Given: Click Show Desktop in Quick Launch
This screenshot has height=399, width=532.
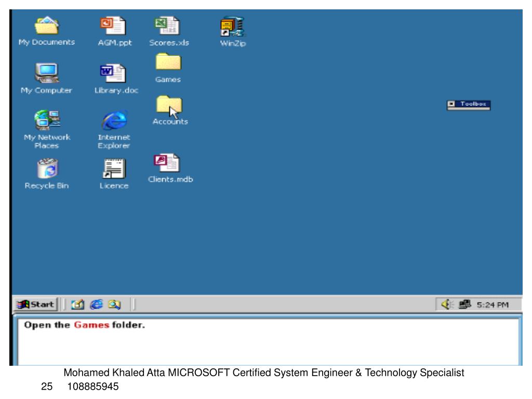Looking at the screenshot, I should click(x=77, y=304).
